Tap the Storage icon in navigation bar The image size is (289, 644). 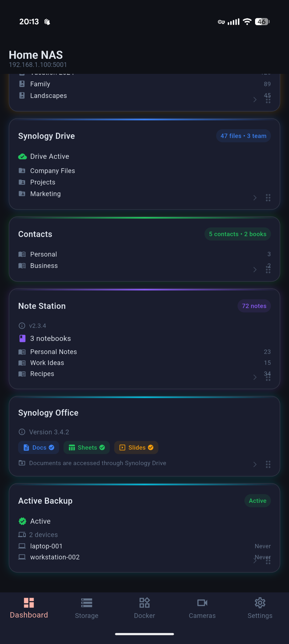click(86, 603)
